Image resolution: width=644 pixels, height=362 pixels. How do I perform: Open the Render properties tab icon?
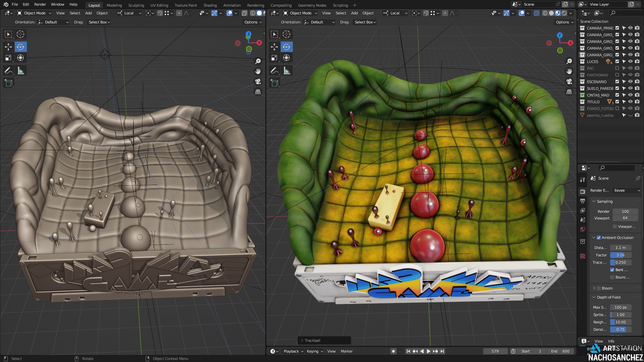[x=583, y=191]
